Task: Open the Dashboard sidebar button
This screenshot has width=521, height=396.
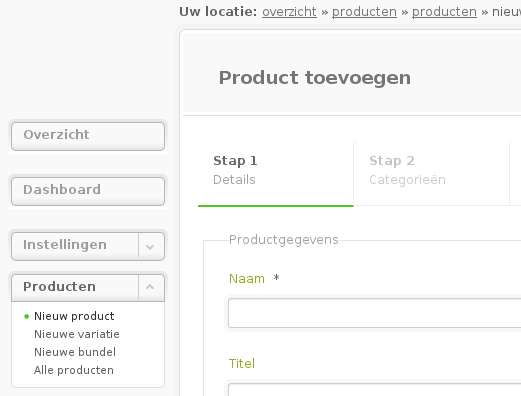Action: [x=88, y=191]
